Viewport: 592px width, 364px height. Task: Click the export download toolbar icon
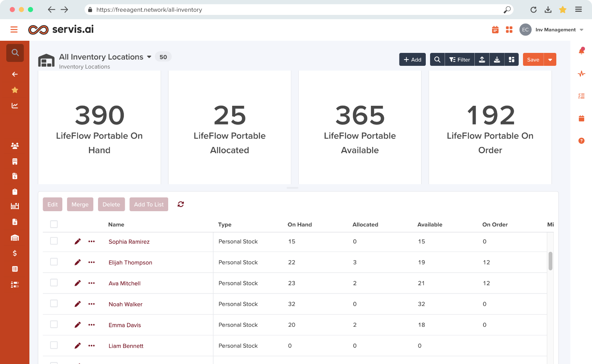coord(497,60)
